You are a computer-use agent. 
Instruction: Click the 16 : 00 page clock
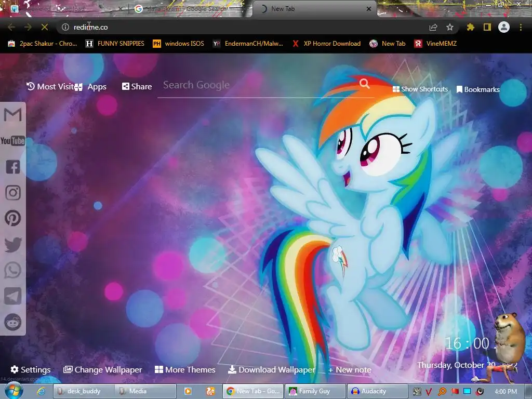(x=467, y=343)
